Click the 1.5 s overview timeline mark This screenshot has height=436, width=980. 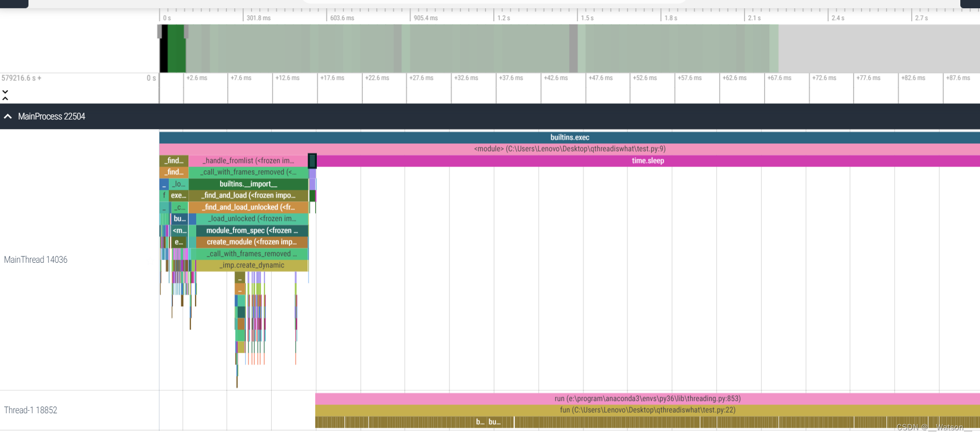587,18
